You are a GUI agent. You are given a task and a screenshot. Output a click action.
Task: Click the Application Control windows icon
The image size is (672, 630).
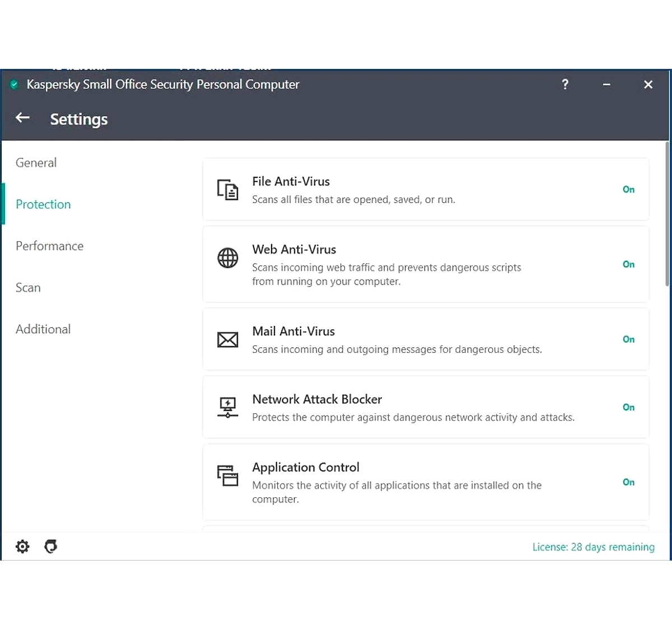227,475
